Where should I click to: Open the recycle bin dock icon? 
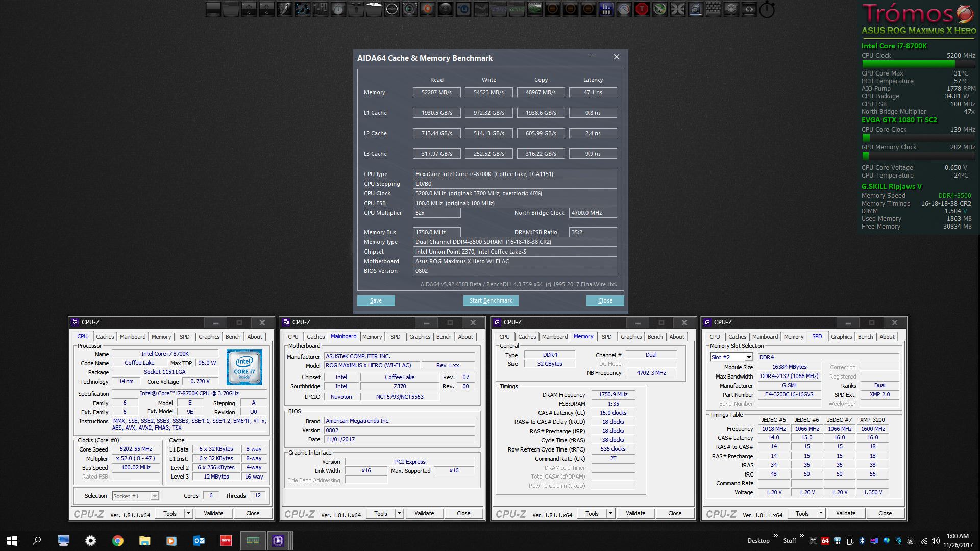(749, 9)
